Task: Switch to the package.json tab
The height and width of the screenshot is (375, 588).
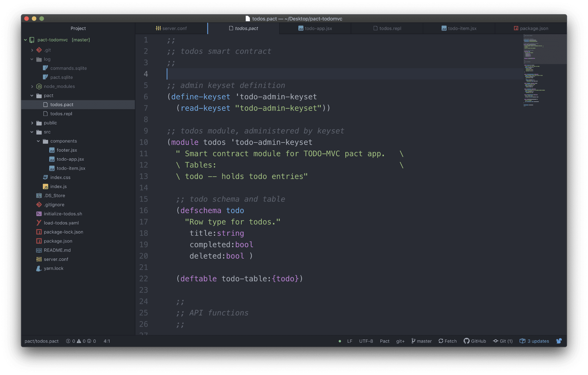Action: 534,28
